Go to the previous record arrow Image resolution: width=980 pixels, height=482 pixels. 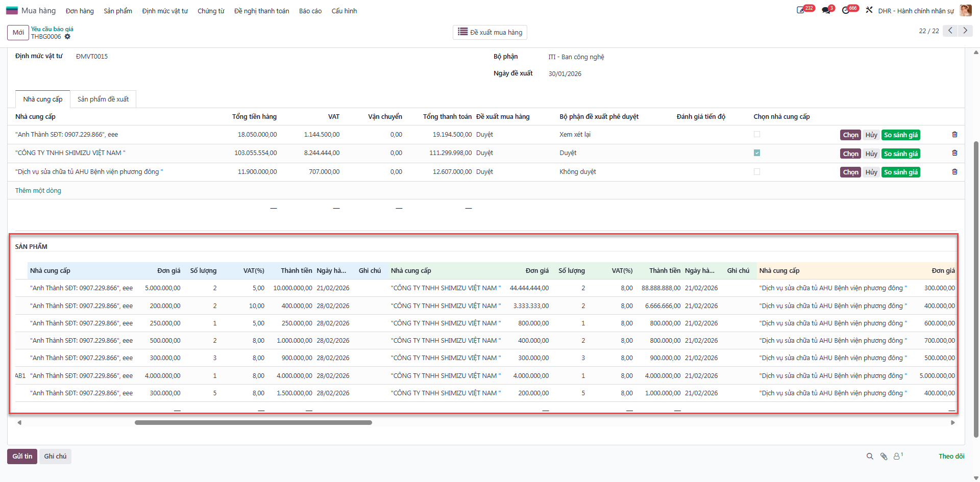click(950, 31)
